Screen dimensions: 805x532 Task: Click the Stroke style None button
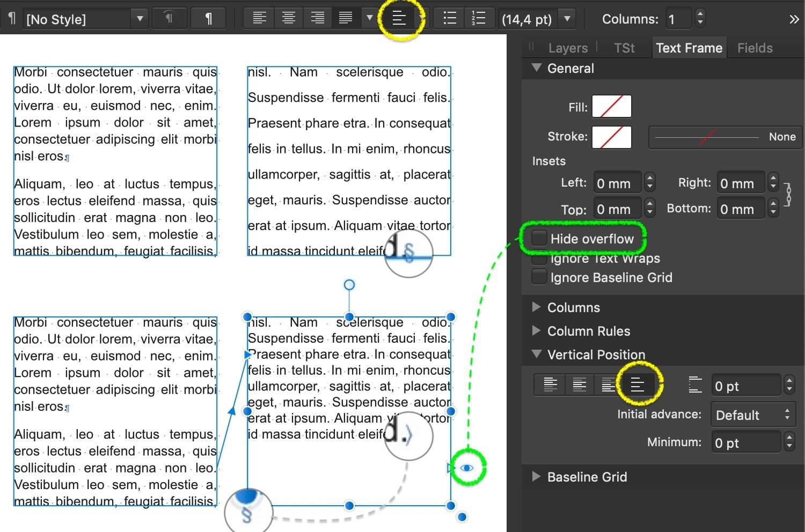click(x=725, y=137)
